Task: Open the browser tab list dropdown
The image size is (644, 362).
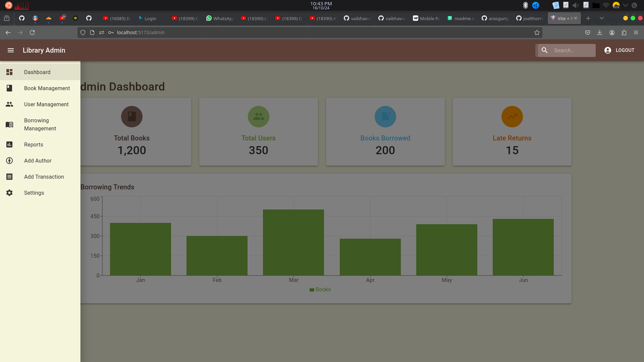Action: tap(602, 18)
